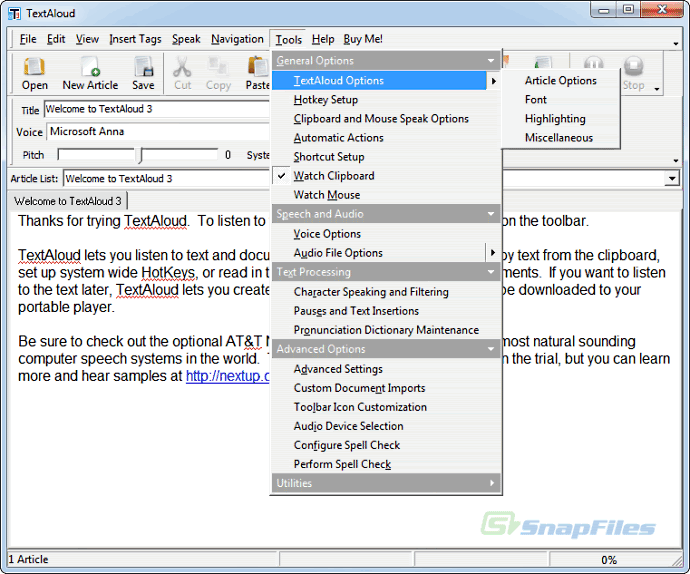Open the Audio File Options submenu arrow
This screenshot has height=574, width=690.
tap(492, 253)
